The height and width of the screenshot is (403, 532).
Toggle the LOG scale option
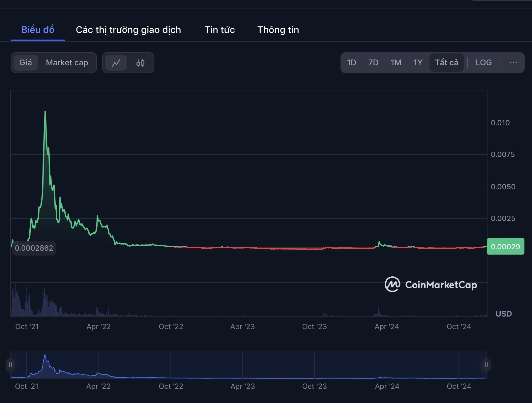pos(484,63)
